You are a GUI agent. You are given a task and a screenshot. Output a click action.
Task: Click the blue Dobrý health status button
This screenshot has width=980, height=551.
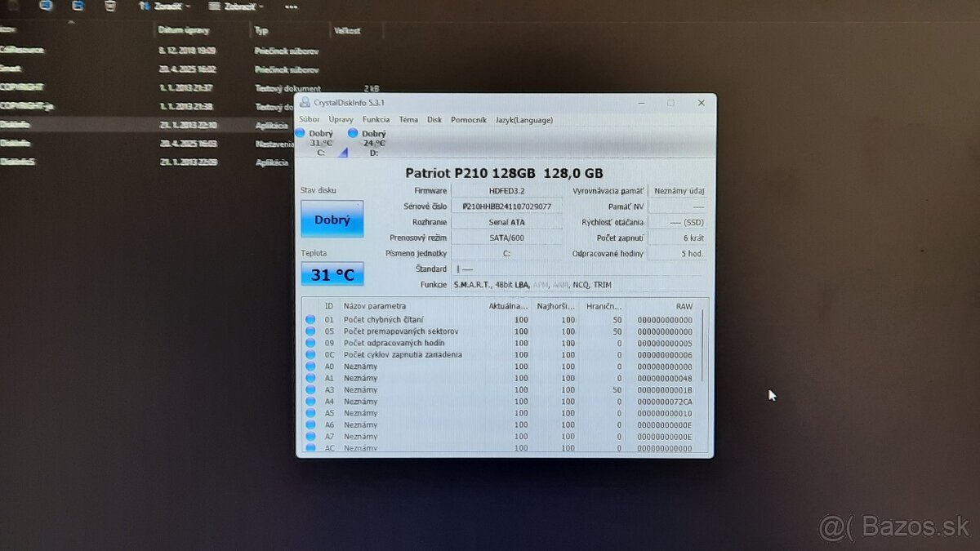click(332, 219)
